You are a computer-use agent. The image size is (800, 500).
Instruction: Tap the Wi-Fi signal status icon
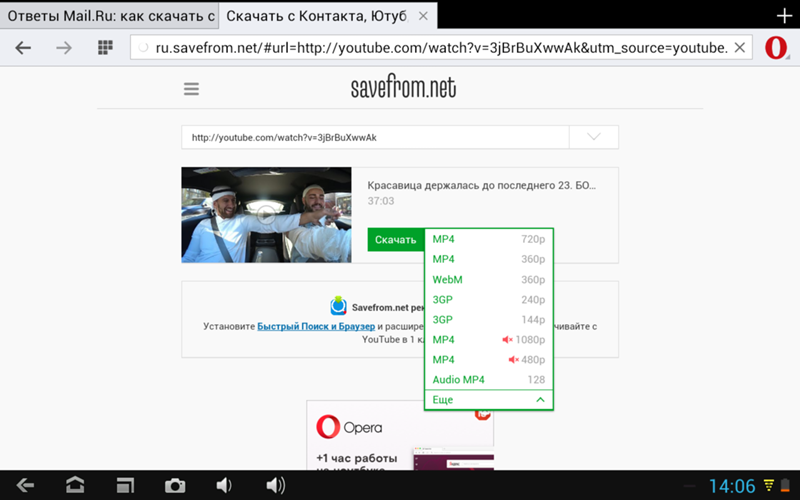(x=768, y=485)
